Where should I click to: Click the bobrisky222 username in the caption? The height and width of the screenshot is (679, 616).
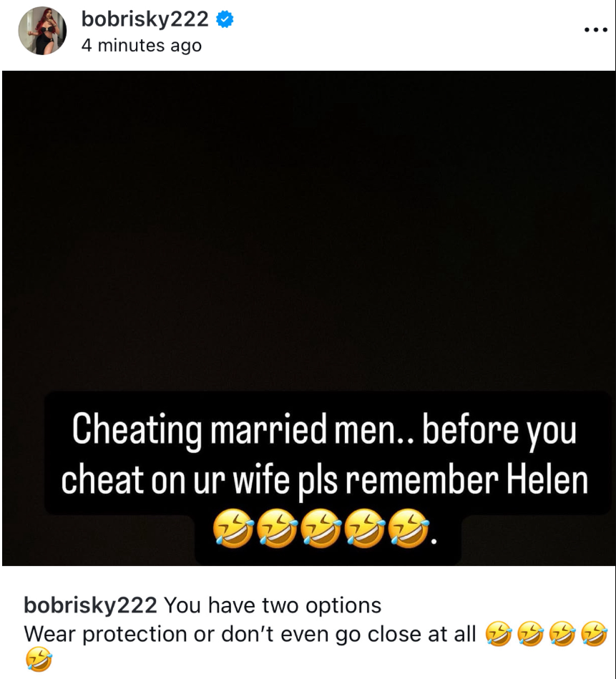(x=90, y=605)
